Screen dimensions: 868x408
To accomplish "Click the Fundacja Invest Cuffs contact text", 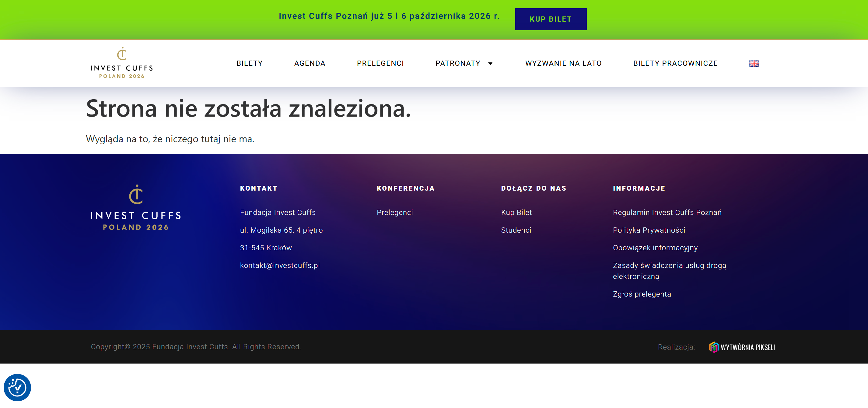I will [278, 213].
